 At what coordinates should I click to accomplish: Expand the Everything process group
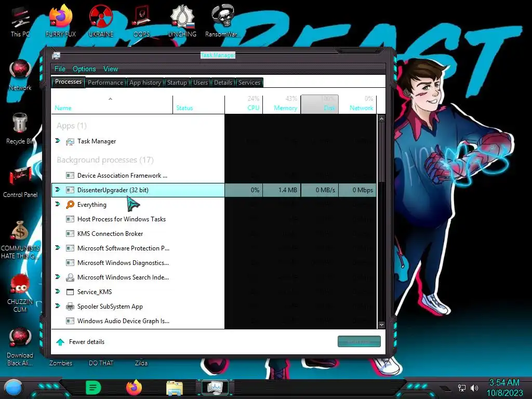coord(58,204)
